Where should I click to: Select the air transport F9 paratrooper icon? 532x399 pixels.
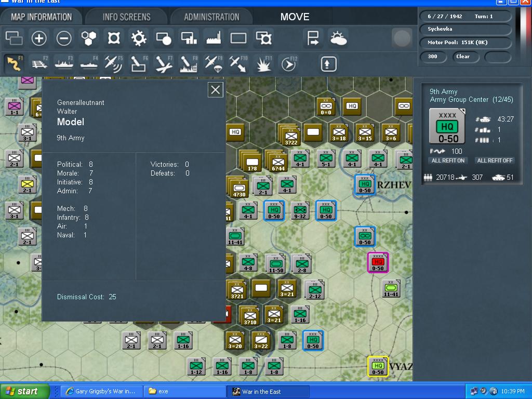click(x=214, y=64)
